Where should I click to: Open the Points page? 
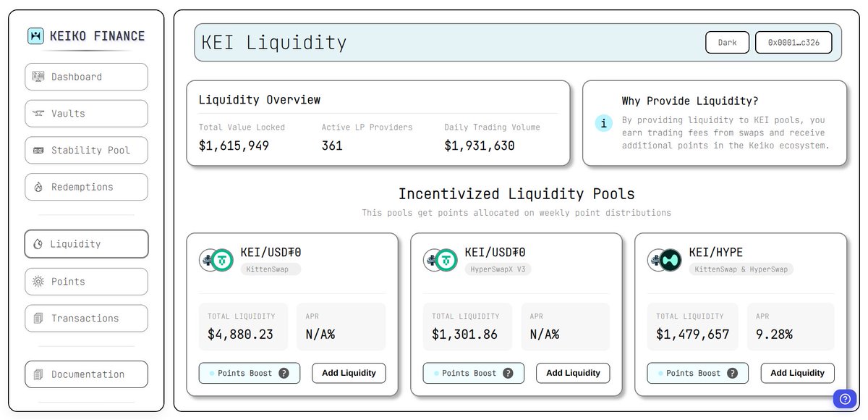(x=86, y=282)
